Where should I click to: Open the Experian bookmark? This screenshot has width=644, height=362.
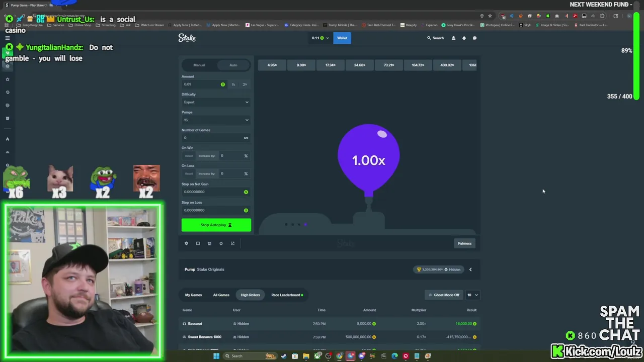click(429, 25)
